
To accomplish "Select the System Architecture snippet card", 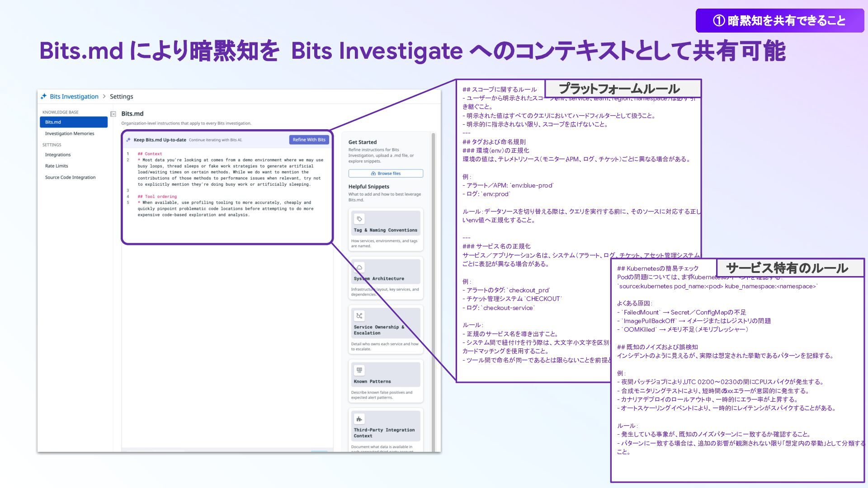I will 386,278.
